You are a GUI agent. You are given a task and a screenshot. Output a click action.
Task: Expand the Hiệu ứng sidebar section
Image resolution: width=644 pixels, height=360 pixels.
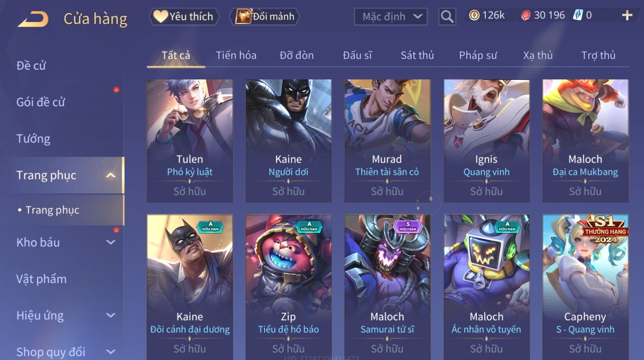pyautogui.click(x=111, y=316)
